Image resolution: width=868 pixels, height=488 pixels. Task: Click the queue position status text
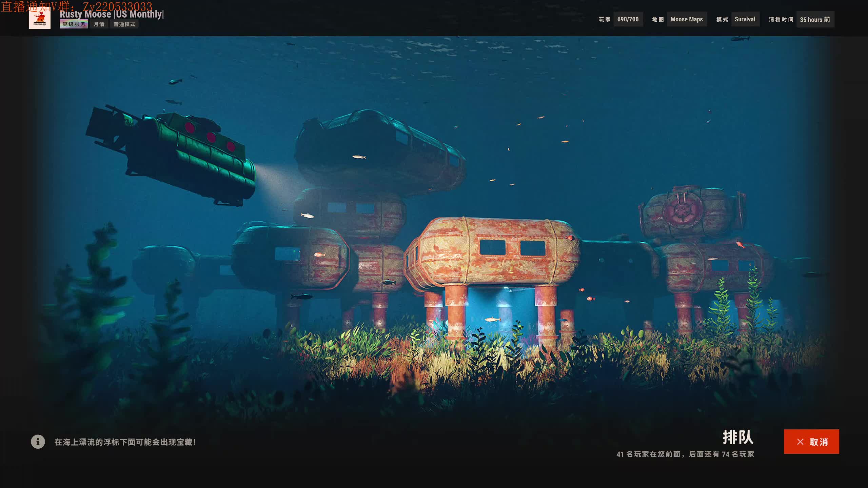[685, 454]
